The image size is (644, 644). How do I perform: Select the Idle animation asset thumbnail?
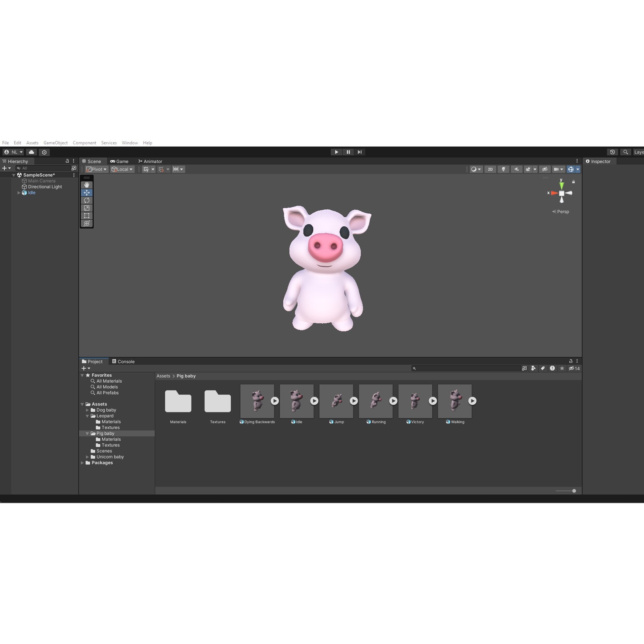296,401
